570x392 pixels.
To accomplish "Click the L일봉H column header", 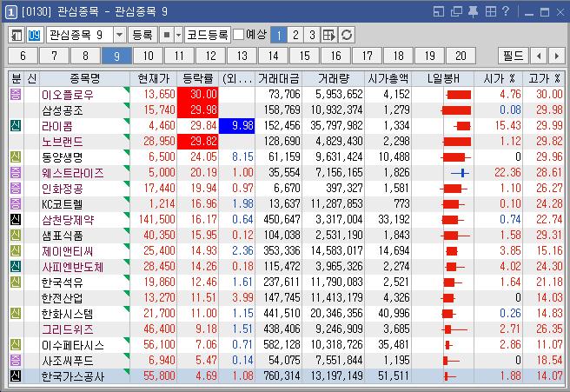I will [x=443, y=78].
